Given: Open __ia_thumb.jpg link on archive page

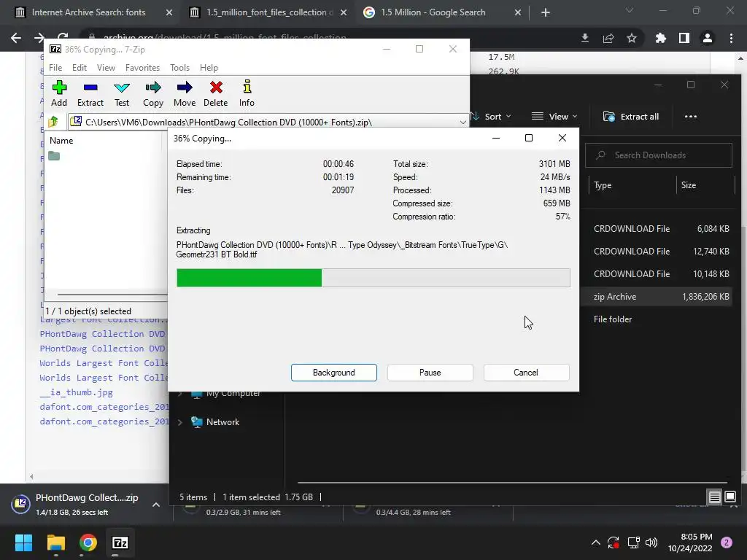Looking at the screenshot, I should 76,392.
